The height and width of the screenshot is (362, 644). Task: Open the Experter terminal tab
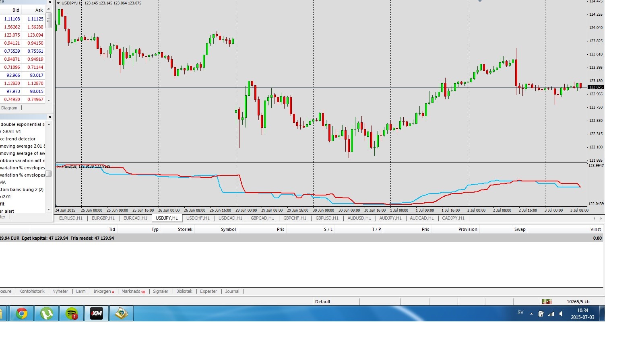(208, 291)
